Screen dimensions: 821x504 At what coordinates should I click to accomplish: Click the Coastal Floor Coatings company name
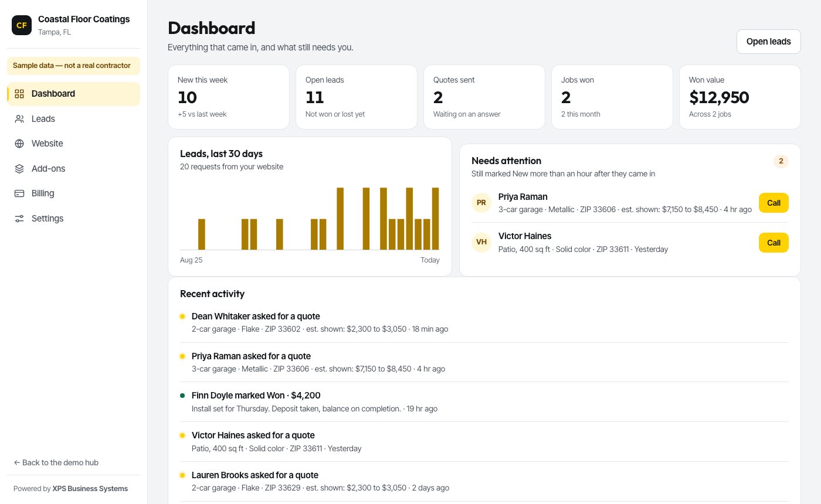[84, 19]
